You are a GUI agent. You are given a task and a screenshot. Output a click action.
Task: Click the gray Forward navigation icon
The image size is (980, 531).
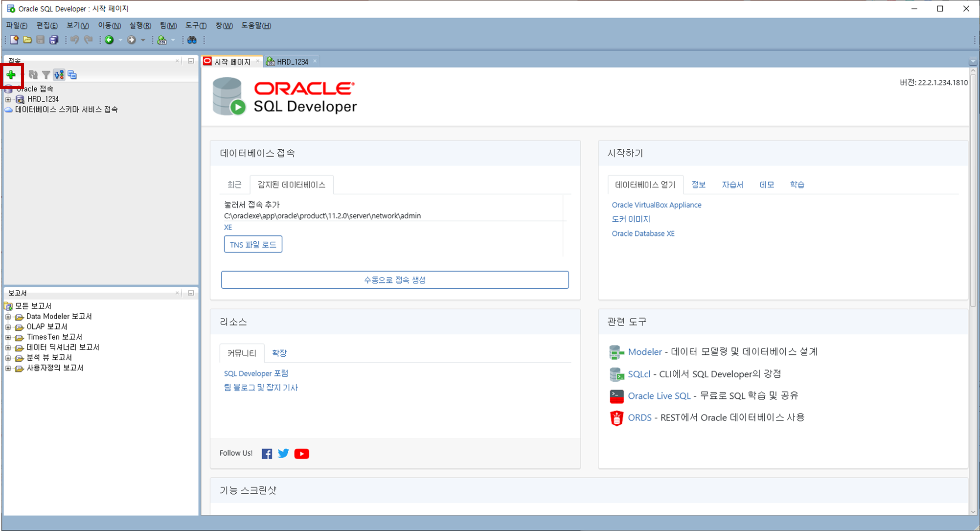[x=132, y=40]
